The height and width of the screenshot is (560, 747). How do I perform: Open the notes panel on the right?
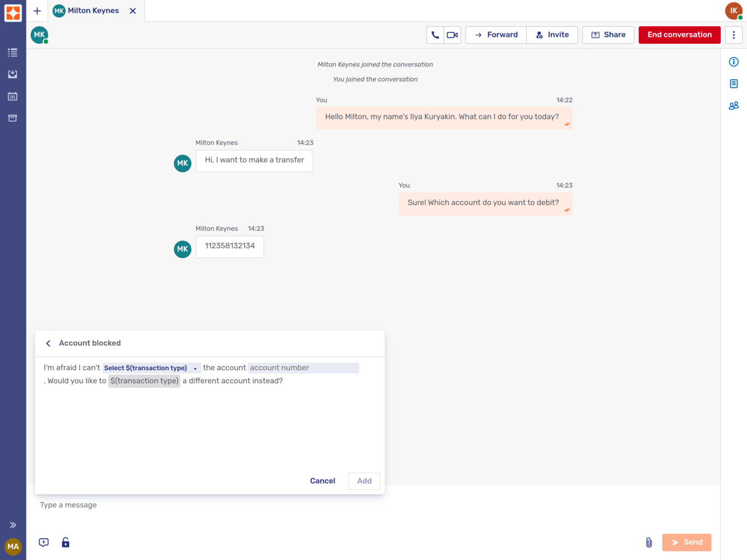coord(733,84)
